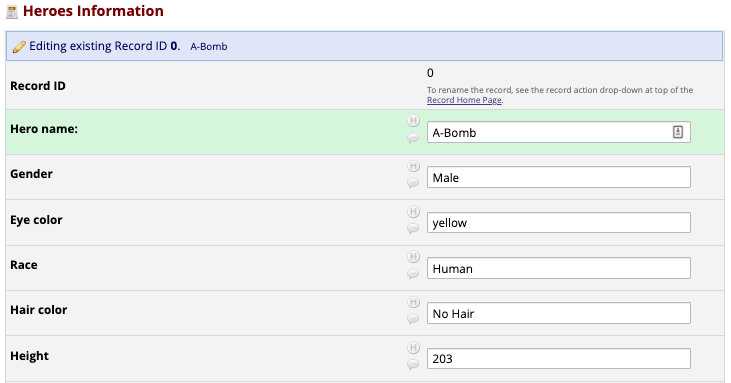View history icon next to Gender
This screenshot has height=383, width=731.
coord(413,166)
